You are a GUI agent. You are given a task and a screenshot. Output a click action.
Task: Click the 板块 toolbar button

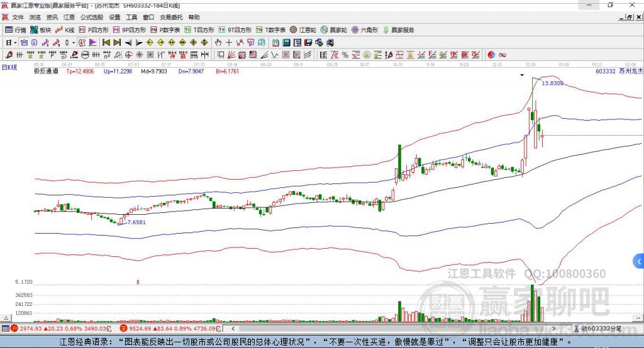(41, 30)
